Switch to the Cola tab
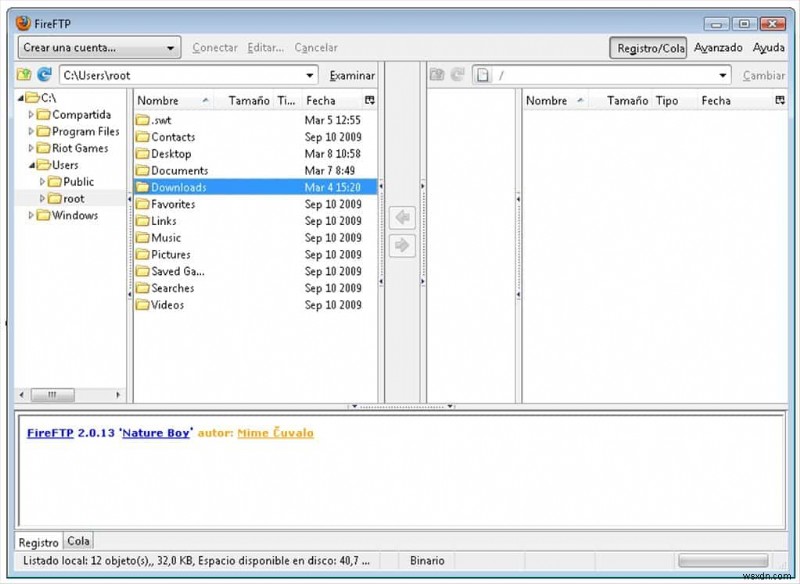The image size is (800, 584). 78,541
